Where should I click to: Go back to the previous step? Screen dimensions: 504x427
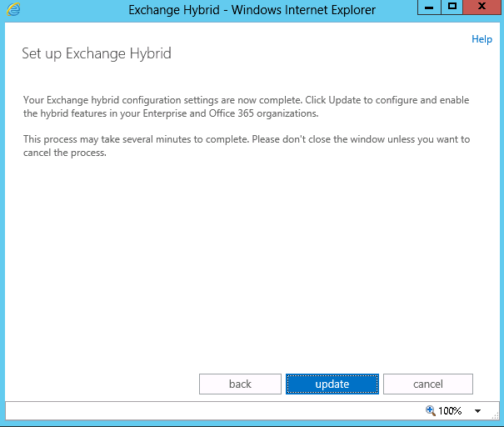240,384
